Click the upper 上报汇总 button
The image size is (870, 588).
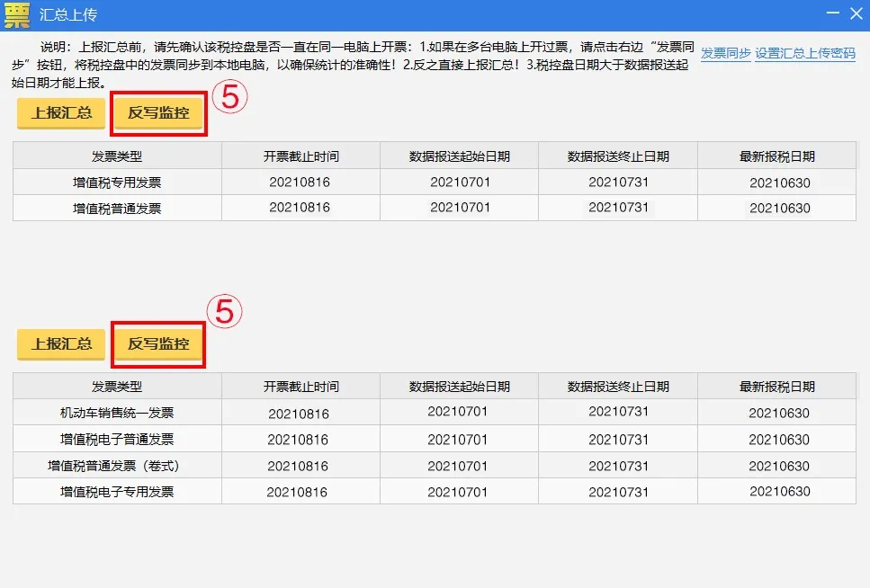click(x=59, y=113)
